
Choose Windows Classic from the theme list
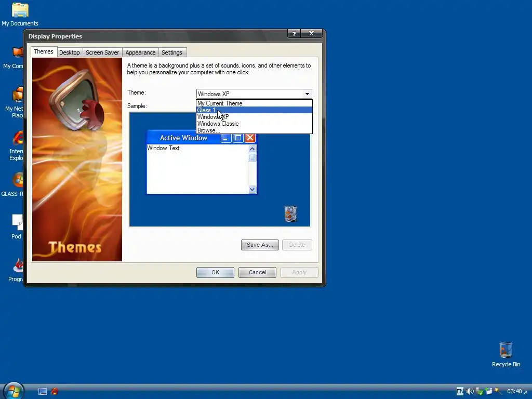coord(254,124)
